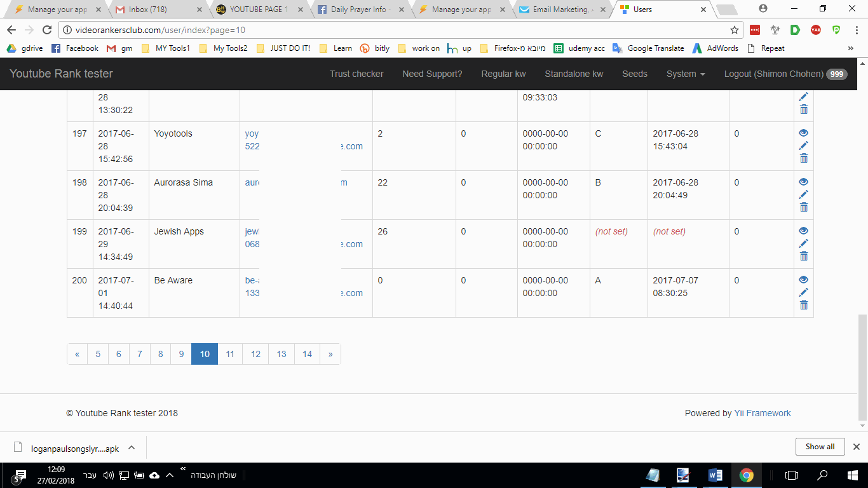Image resolution: width=868 pixels, height=488 pixels.
Task: Delete the Aurorasa Sima user
Action: pyautogui.click(x=803, y=207)
